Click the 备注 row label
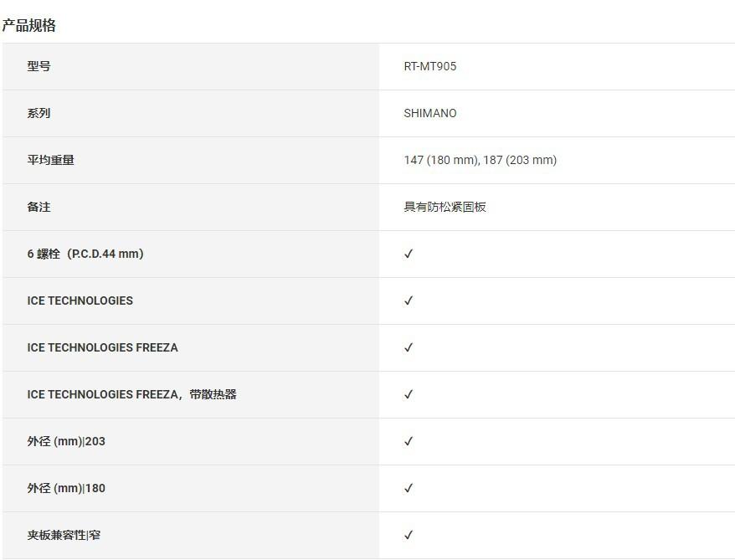This screenshot has width=735, height=560. coord(39,207)
